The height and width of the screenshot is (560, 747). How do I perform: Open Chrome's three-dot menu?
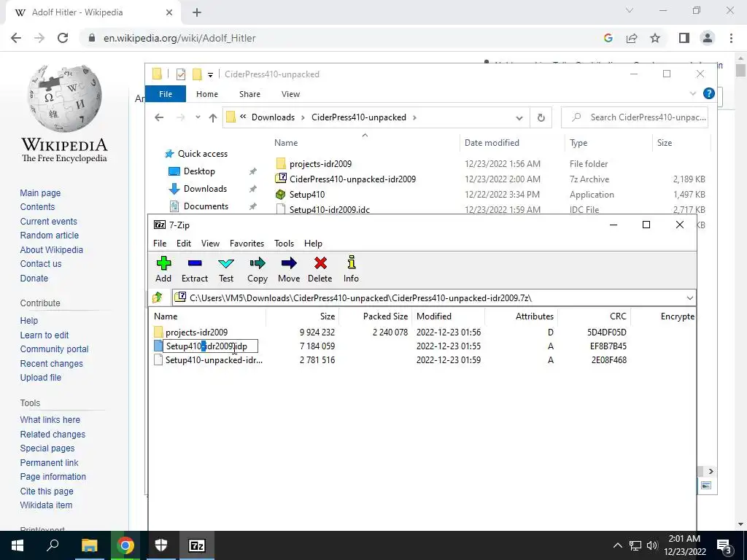click(x=731, y=38)
